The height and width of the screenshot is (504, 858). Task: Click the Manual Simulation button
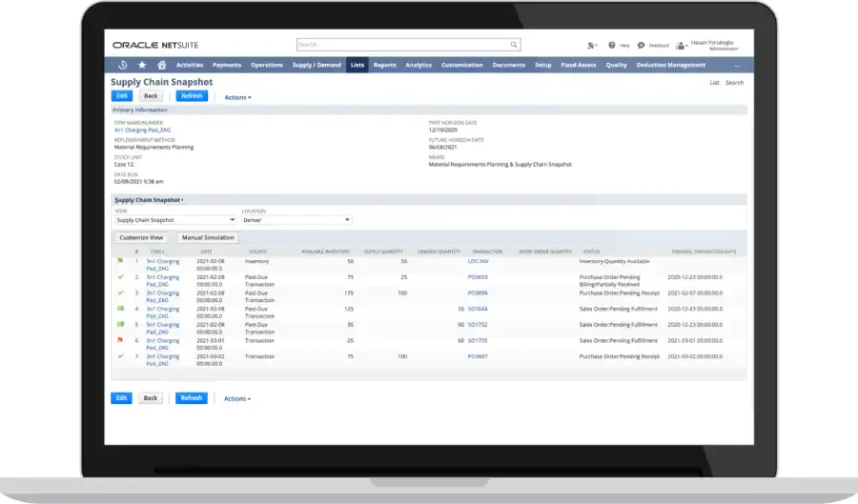pyautogui.click(x=208, y=237)
